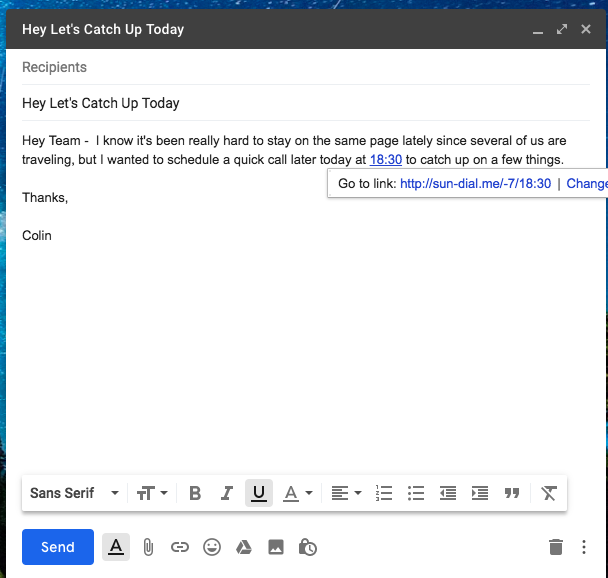Viewport: 608px width, 578px height.
Task: Open the Sans Serif font dropdown
Action: point(74,493)
